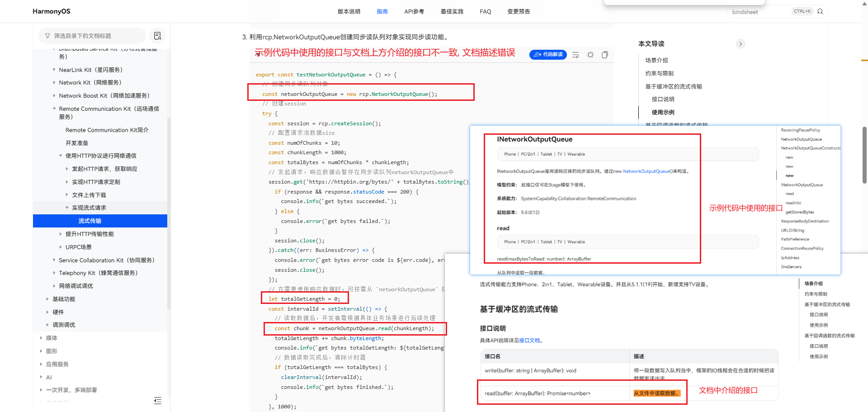Open the 代码解读 code explanation button

tap(548, 55)
